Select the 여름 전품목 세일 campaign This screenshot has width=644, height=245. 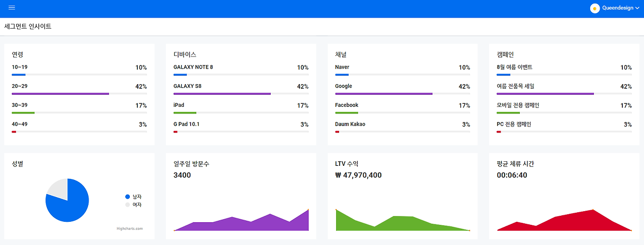[515, 86]
